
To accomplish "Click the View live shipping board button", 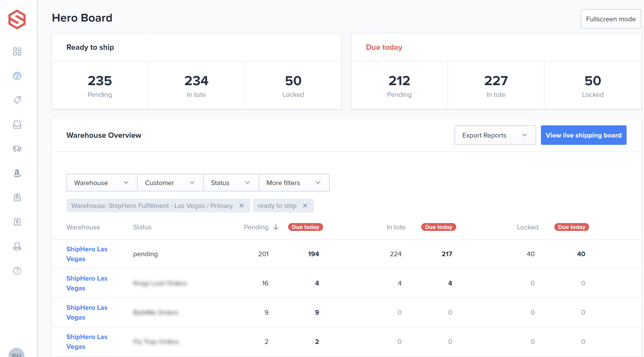I will 583,135.
